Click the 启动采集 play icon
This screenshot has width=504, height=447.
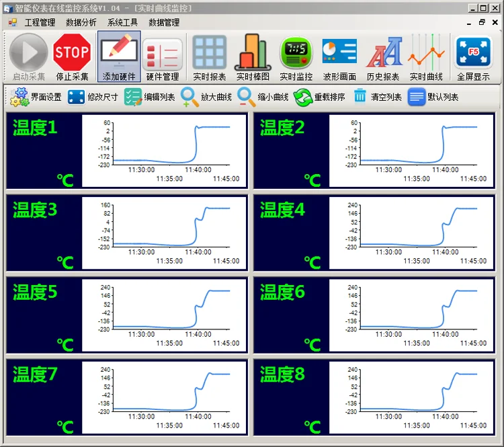29,52
